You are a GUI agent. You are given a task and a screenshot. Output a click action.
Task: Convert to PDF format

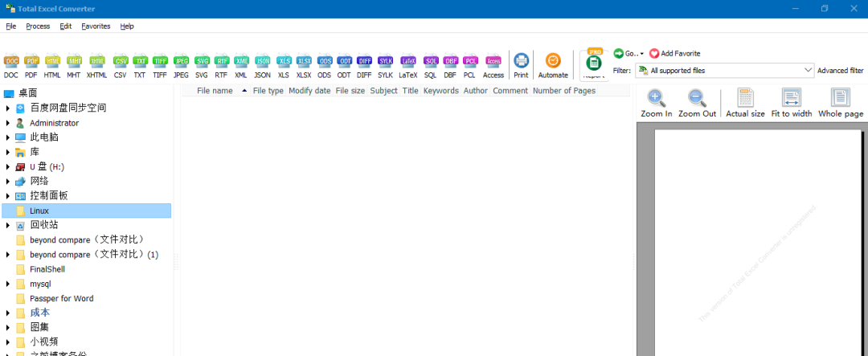[31, 67]
